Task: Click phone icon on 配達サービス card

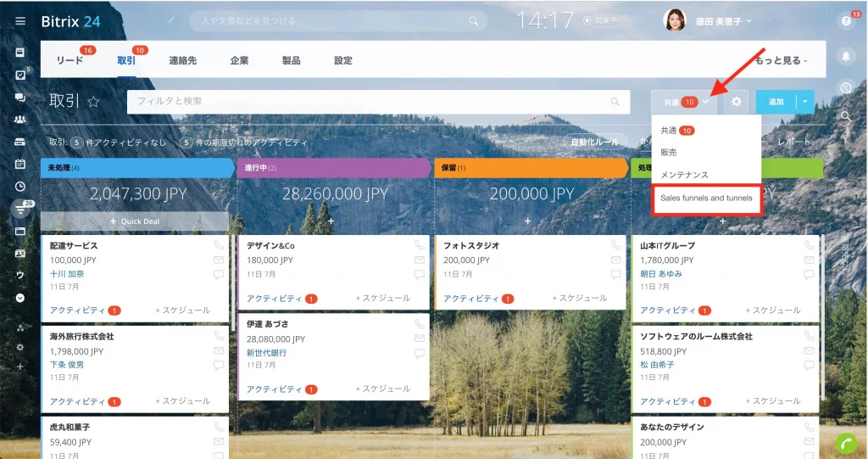Action: (220, 245)
